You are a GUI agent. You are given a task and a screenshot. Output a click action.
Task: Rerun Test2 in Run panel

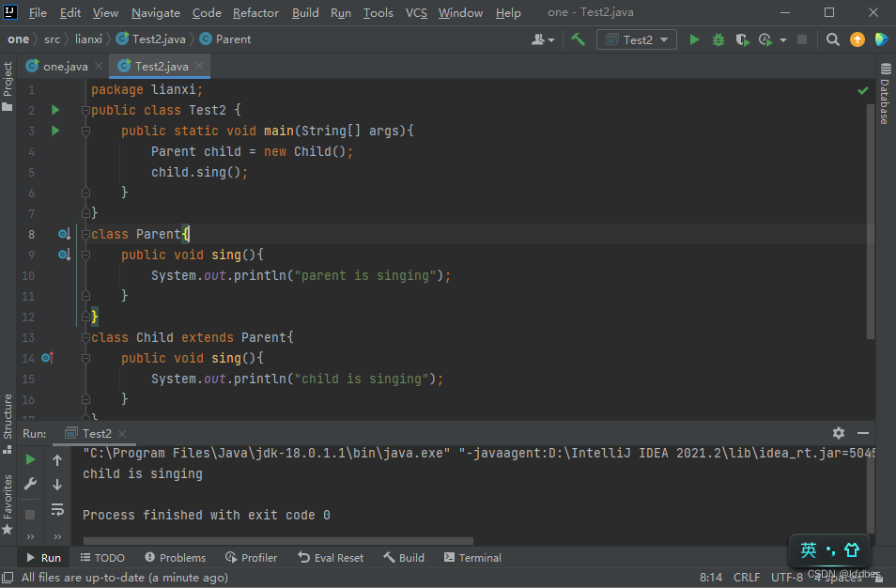(31, 459)
